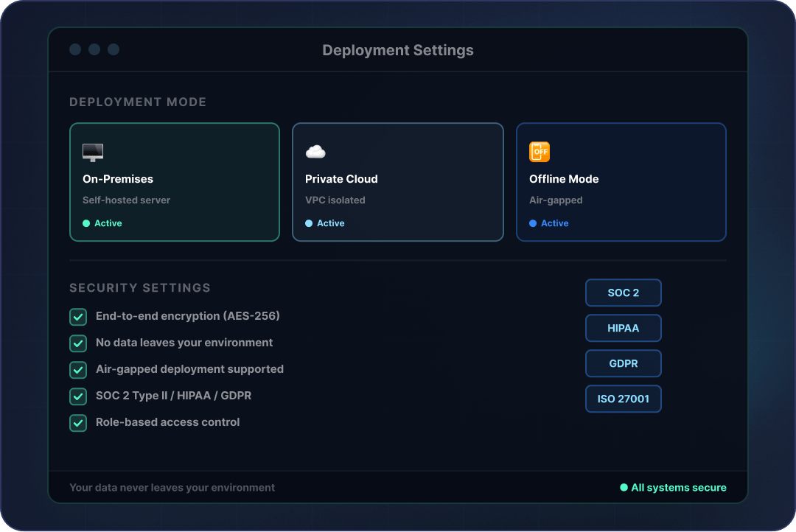
Task: Click the first window control dot
Action: 75,49
